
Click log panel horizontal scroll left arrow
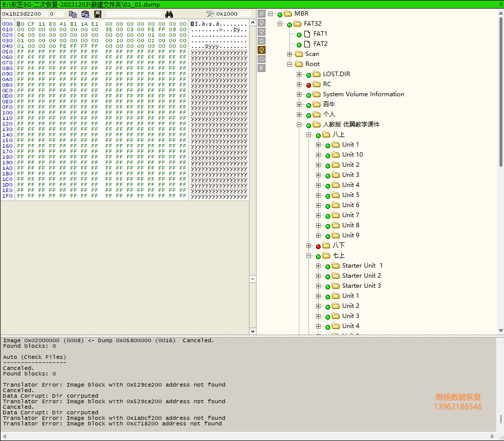pos(4,436)
